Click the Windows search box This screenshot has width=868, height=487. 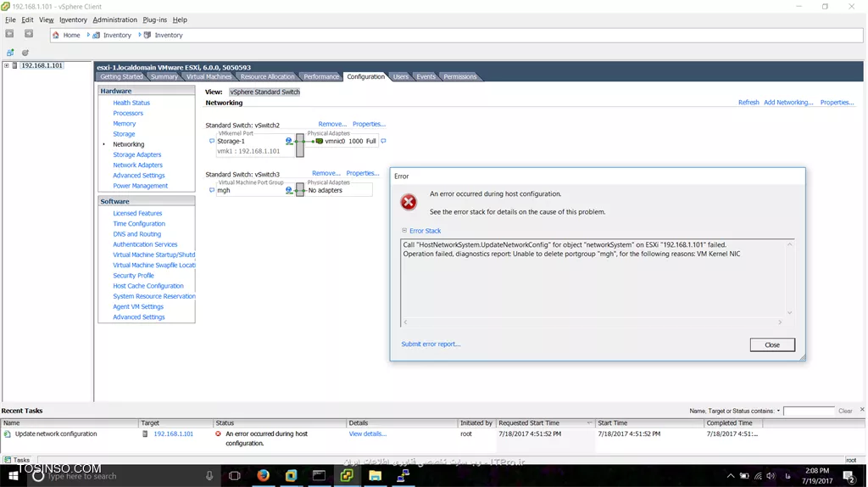124,476
